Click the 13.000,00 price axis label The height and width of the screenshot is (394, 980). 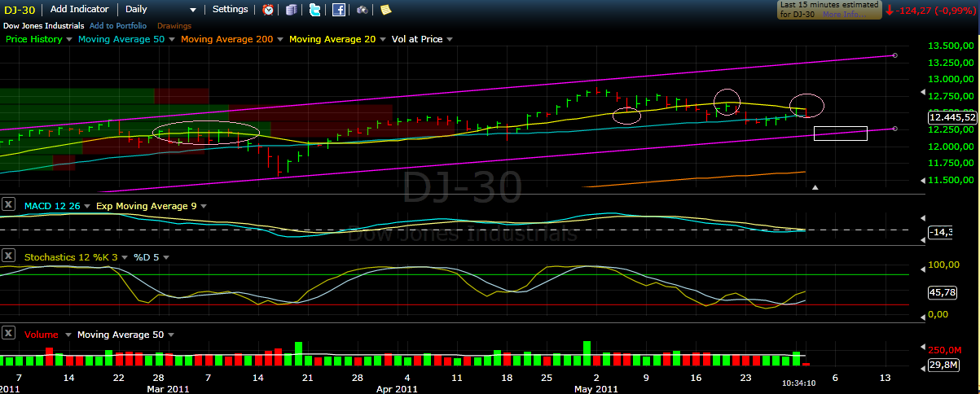coord(951,79)
